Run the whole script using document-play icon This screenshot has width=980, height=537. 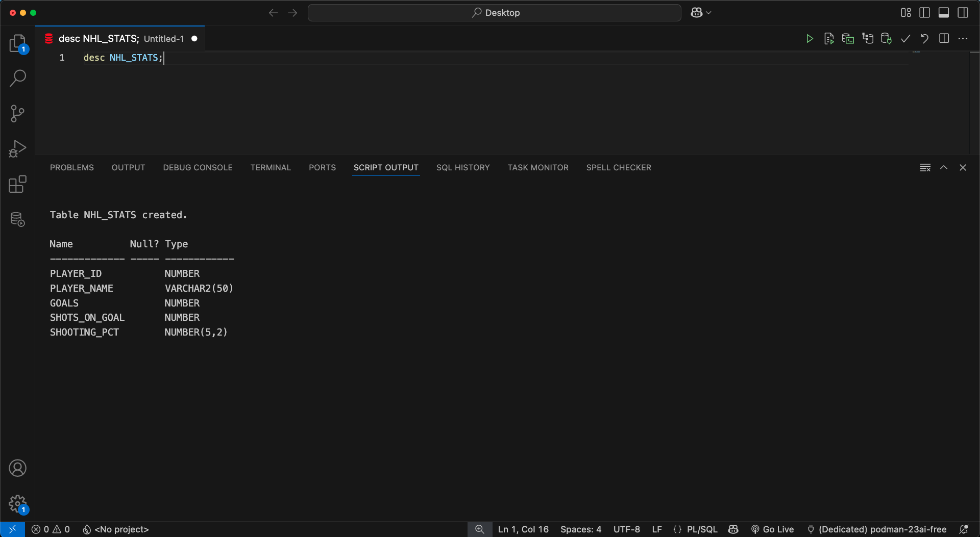click(829, 39)
